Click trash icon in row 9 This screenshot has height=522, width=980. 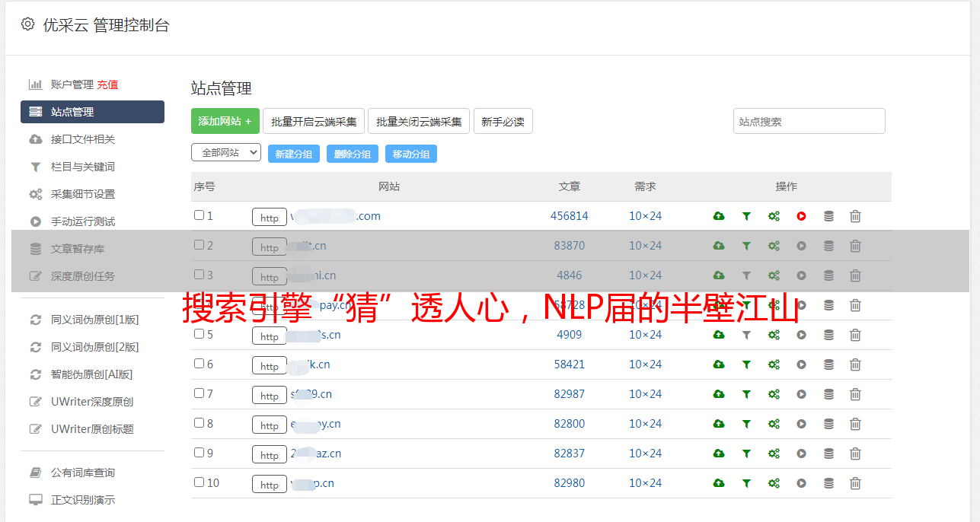[855, 454]
